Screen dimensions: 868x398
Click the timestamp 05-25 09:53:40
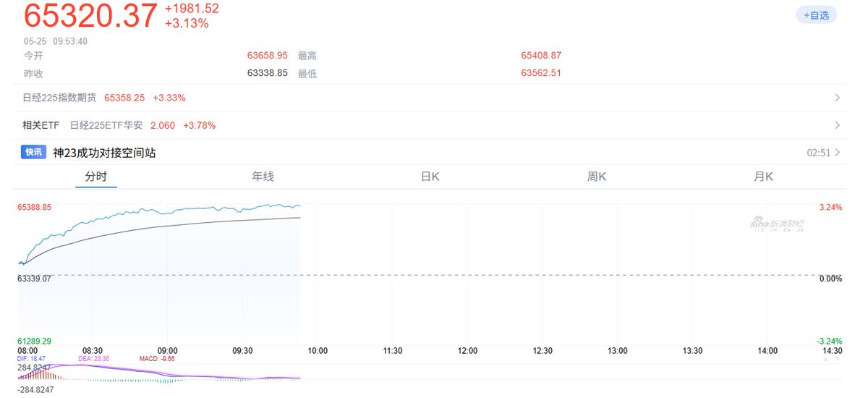(x=55, y=41)
